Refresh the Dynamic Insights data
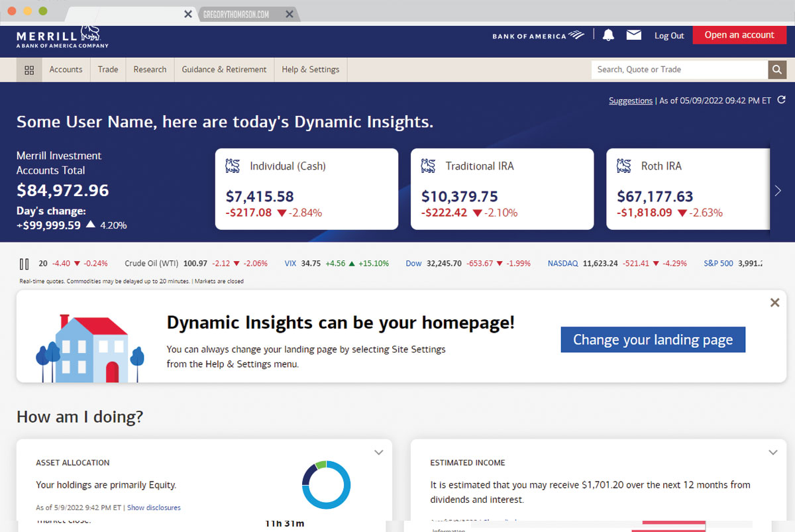This screenshot has width=795, height=532. click(782, 100)
